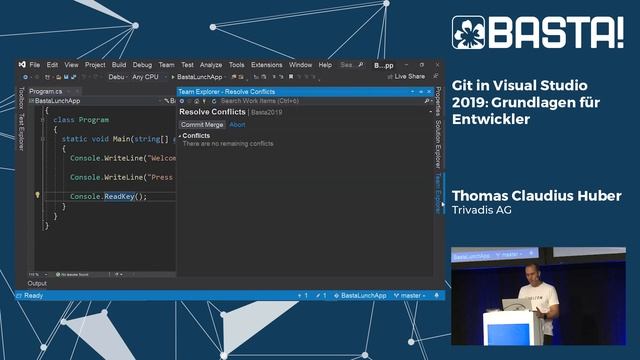The height and width of the screenshot is (360, 640).
Task: Click the Team Explorer window position dropdown
Action: pos(413,92)
